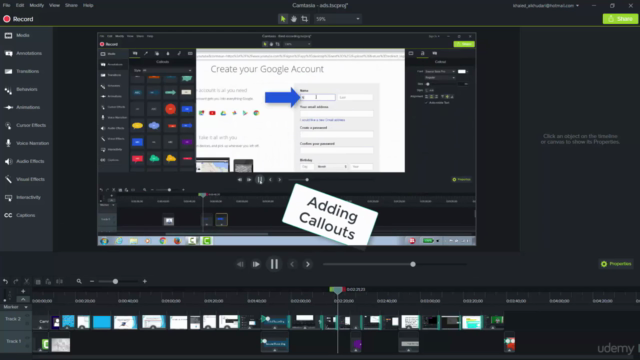
Task: Add a new track with plus icon
Action: (x=23, y=291)
